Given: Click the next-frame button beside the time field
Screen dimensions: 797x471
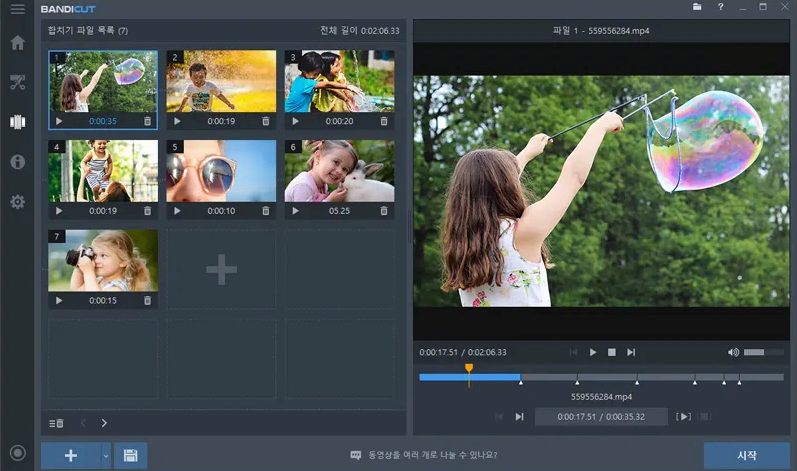Looking at the screenshot, I should pyautogui.click(x=519, y=417).
